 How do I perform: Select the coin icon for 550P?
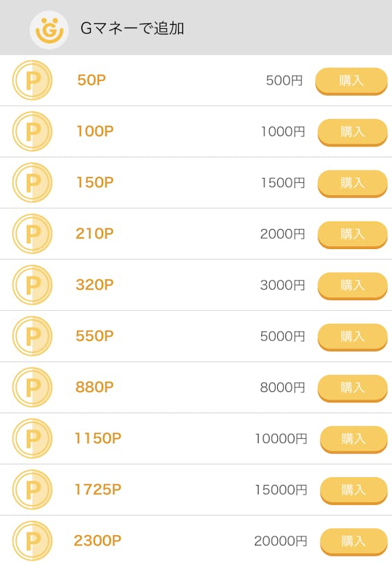pos(32,336)
